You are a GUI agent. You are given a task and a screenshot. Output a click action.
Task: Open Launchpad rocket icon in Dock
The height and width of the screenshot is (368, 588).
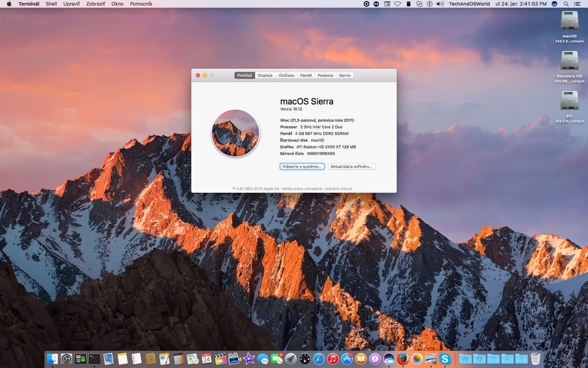point(291,359)
